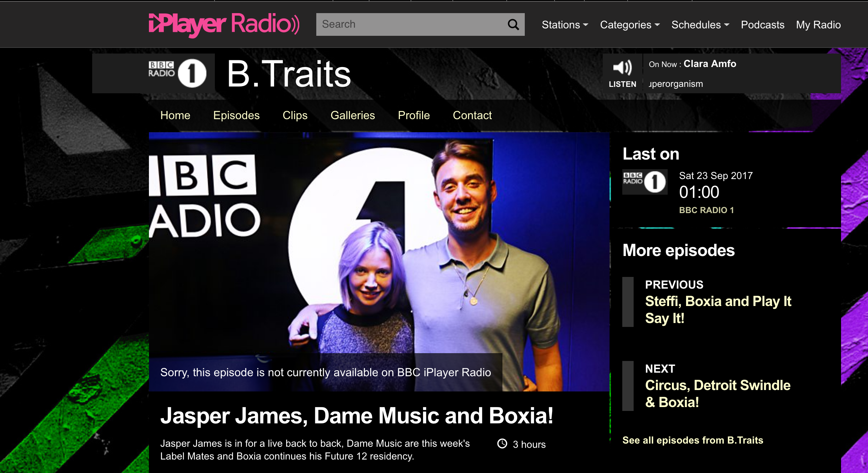Click the episode photo of B.Traits and guest
Viewport: 868px width, 473px height.
tap(379, 262)
